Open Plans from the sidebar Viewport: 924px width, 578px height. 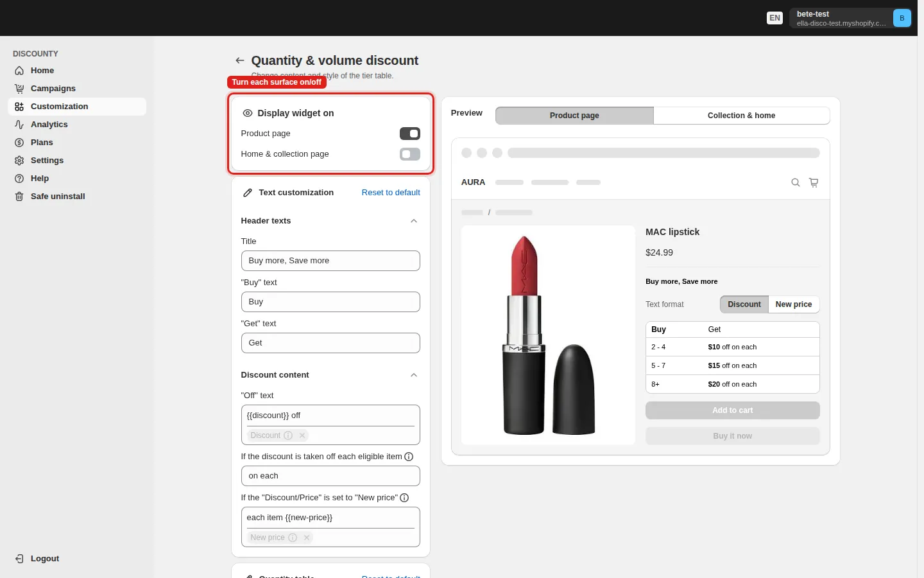coord(77,143)
